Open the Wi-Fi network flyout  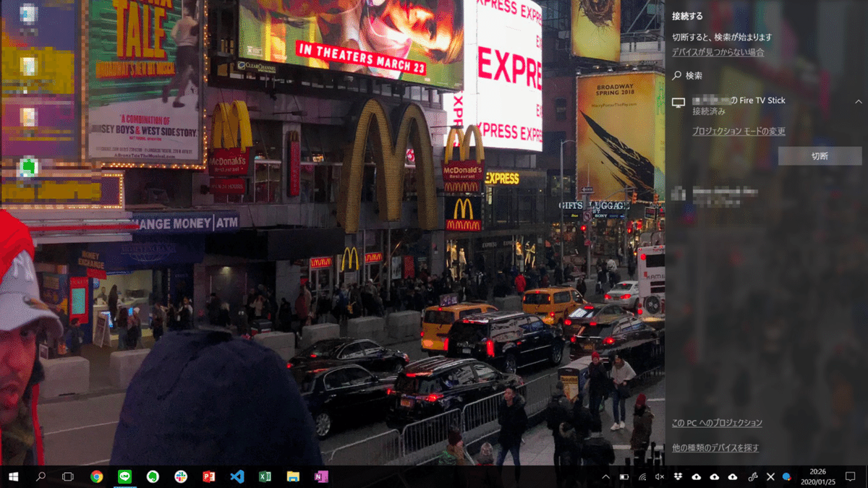point(642,476)
